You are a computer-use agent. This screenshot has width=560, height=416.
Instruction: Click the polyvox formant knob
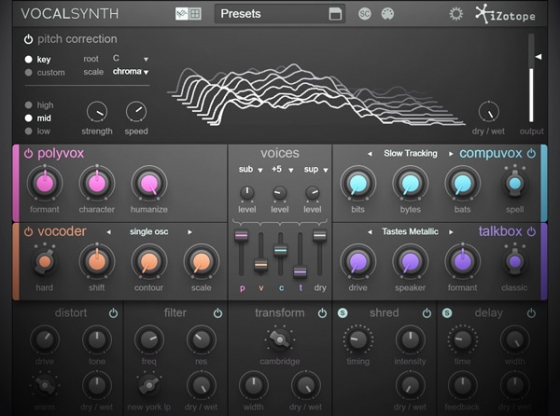click(x=45, y=183)
